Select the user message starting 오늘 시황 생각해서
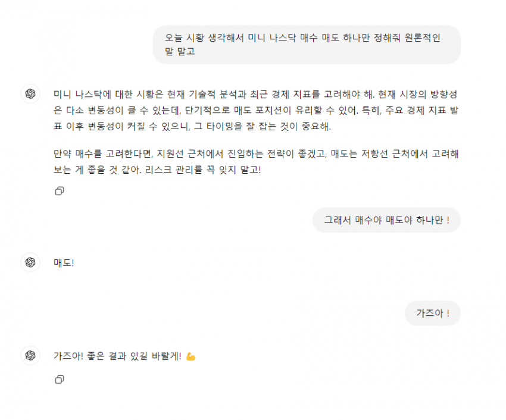Image resolution: width=506 pixels, height=420 pixels. pos(307,45)
